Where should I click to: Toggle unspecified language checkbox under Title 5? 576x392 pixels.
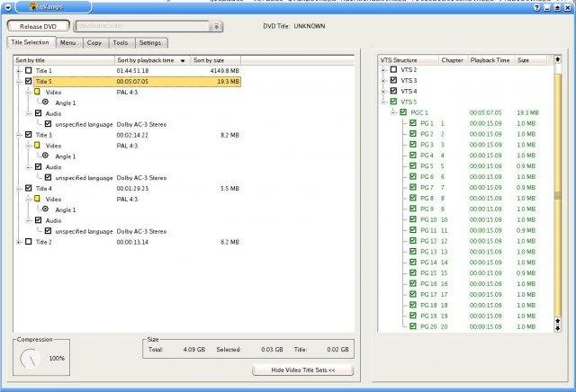[48, 124]
